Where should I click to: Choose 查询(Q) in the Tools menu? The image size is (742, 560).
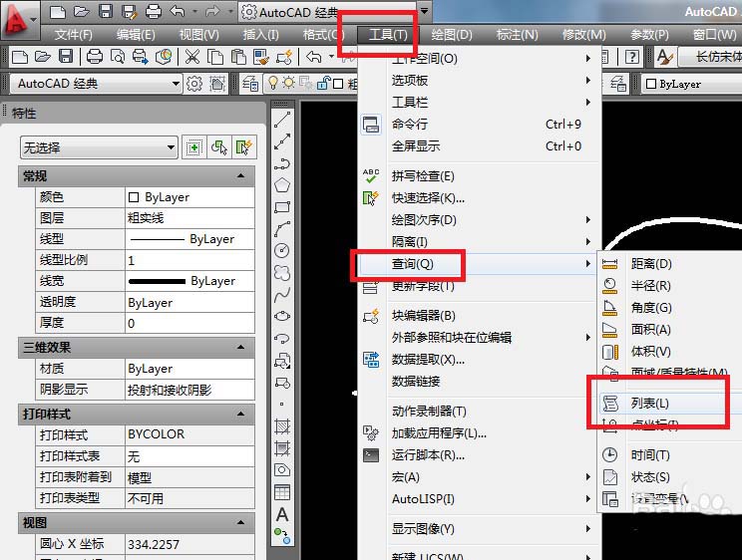[480, 263]
